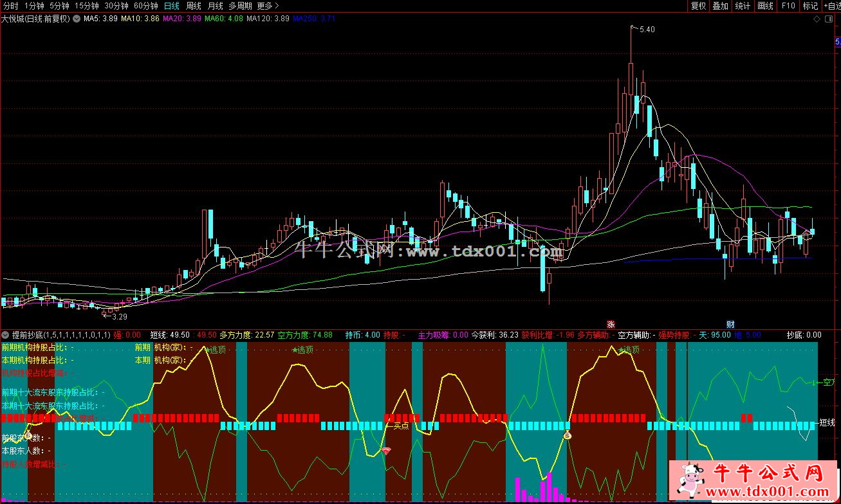
Task: Click the 今获利: 36.23 value
Action: [495, 335]
